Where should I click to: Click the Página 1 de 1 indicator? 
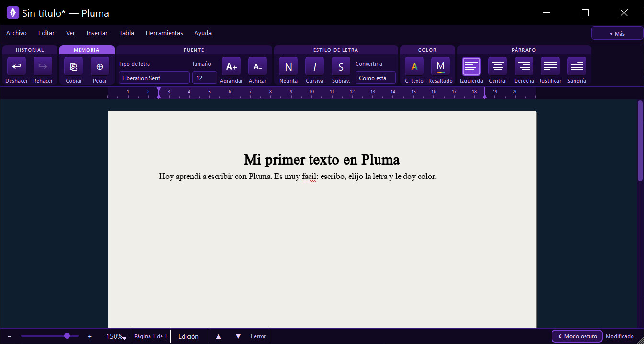(150, 336)
